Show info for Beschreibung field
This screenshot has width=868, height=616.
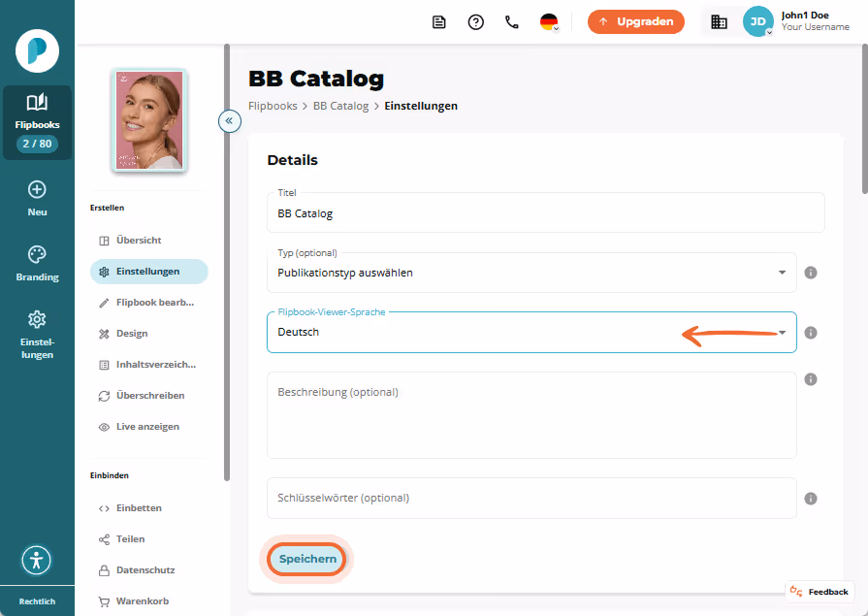coord(811,379)
